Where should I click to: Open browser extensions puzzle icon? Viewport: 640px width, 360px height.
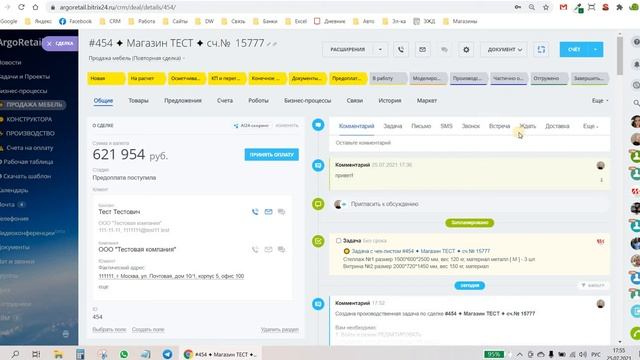click(x=620, y=7)
